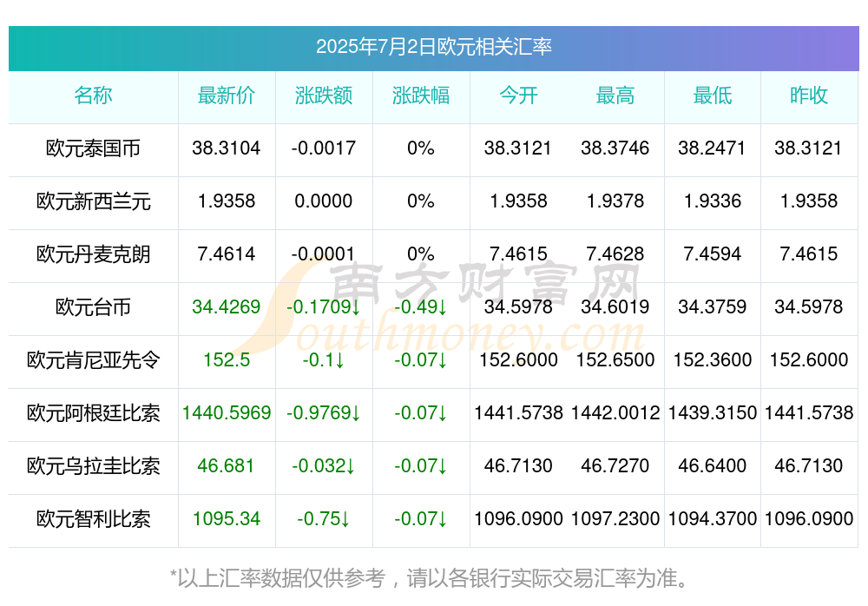Select the 最低 column header
Screen dimensions: 868x606
[x=713, y=96]
